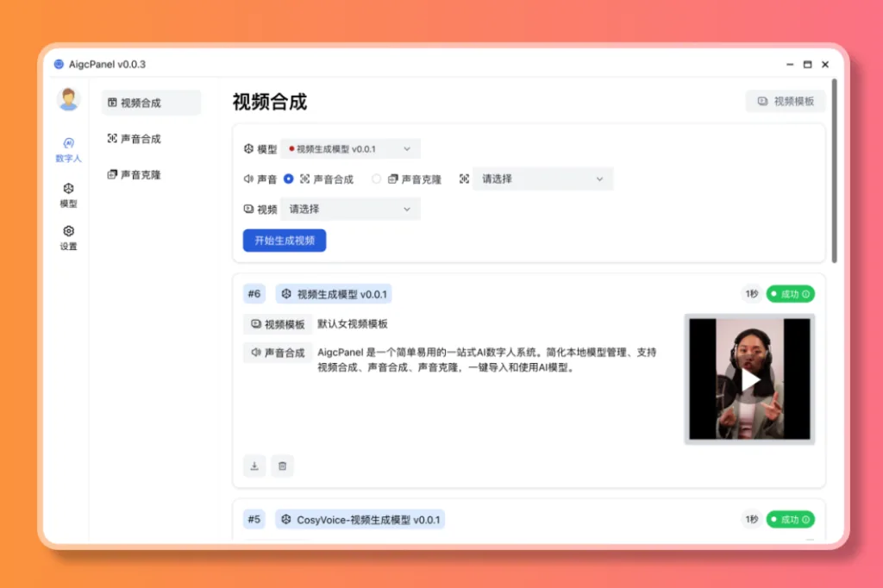Download the task #6 result
This screenshot has width=883, height=588.
(x=254, y=466)
